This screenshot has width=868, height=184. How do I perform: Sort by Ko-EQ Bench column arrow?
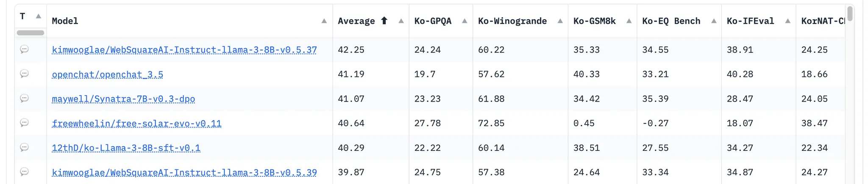click(714, 21)
